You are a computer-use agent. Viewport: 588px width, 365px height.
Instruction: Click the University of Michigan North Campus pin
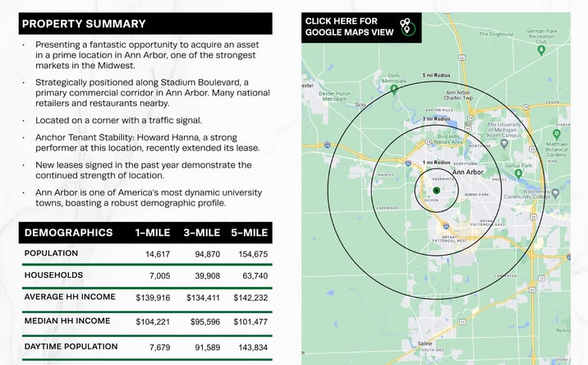point(504,143)
